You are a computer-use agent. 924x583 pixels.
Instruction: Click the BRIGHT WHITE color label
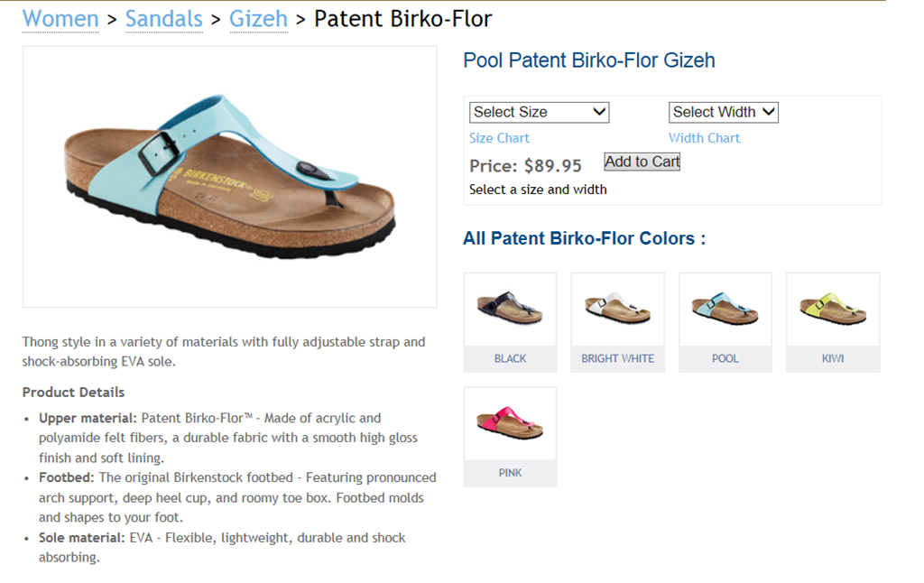pos(617,358)
